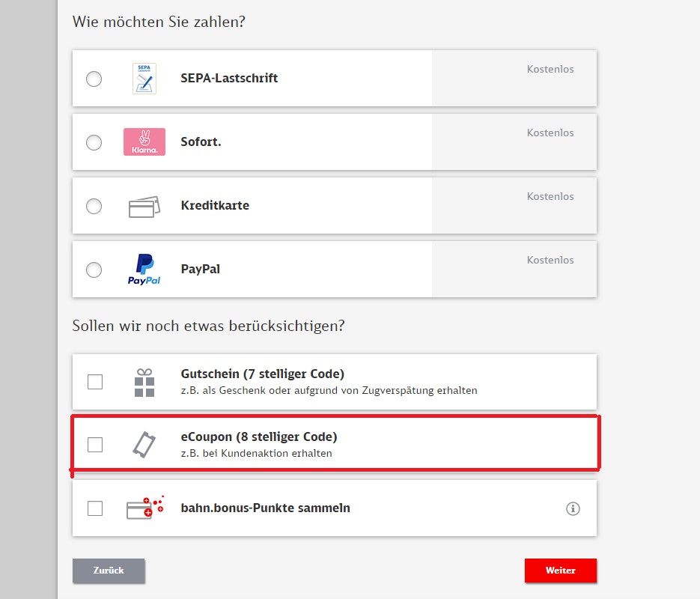Screen dimensions: 700x599
Task: Go back with the Zurück button
Action: (109, 571)
